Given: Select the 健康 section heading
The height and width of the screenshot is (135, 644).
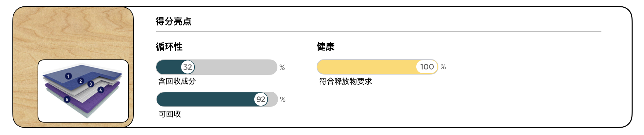Looking at the screenshot, I should (325, 47).
